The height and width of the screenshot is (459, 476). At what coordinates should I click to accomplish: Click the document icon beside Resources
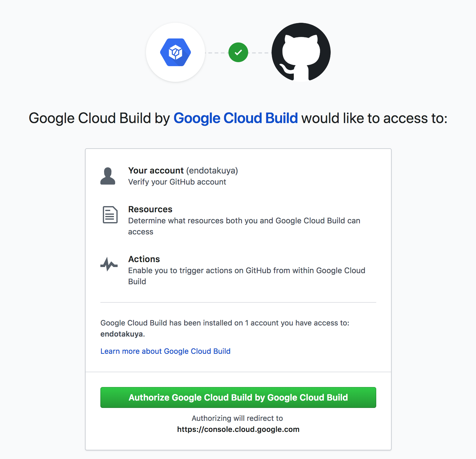(110, 215)
